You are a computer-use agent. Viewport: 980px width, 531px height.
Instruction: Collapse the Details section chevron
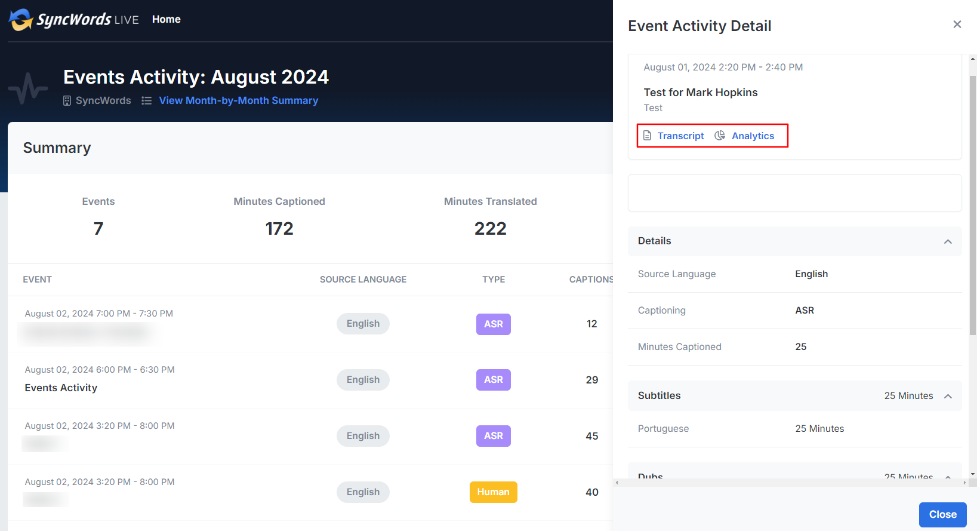point(948,241)
